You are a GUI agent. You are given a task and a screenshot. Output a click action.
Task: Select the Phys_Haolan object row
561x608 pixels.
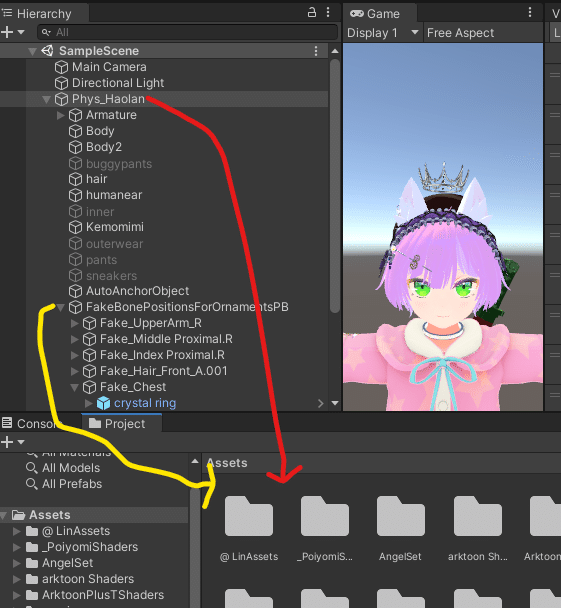tap(164, 99)
